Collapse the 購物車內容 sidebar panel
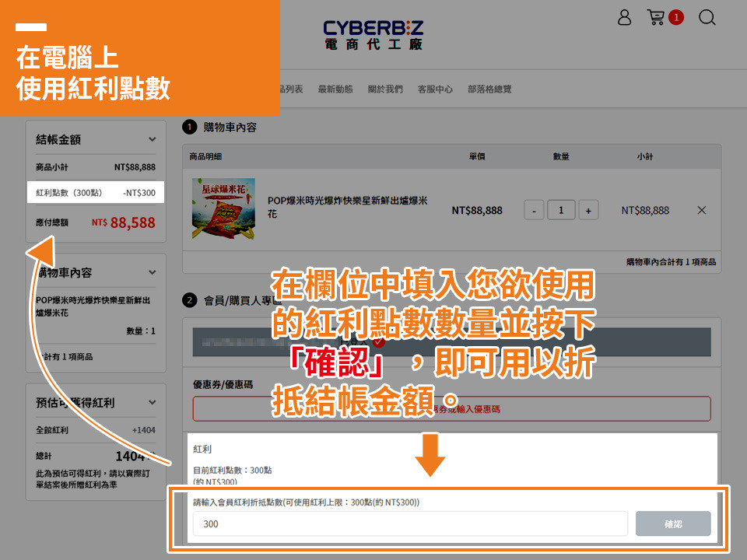 pos(152,273)
